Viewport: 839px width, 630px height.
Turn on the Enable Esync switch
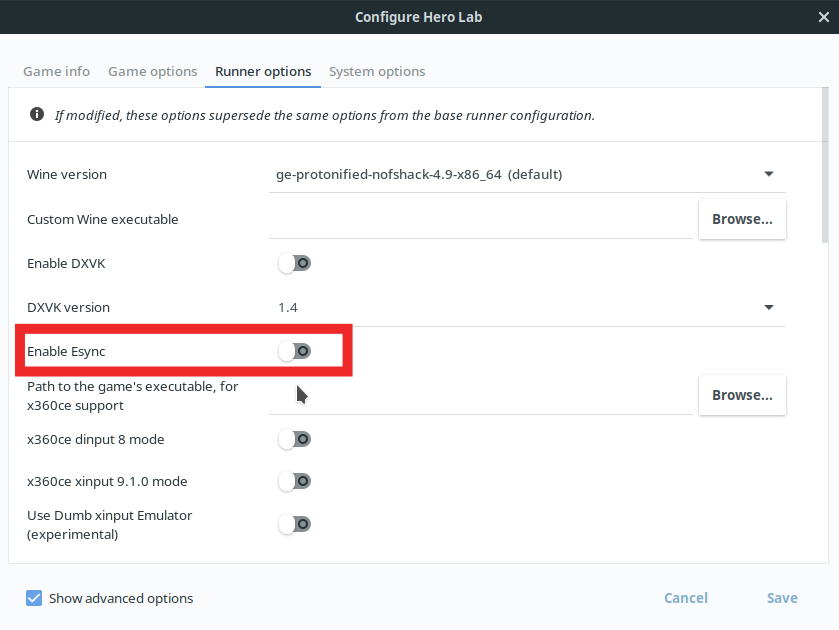294,351
